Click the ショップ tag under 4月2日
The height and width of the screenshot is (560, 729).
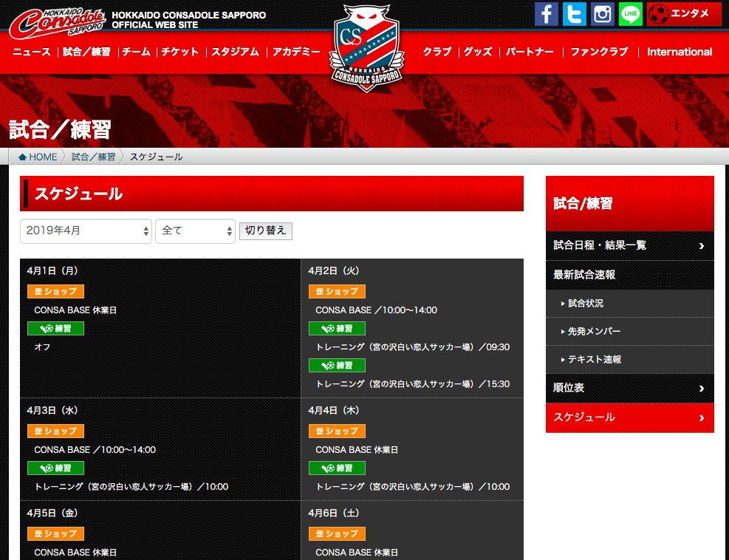(337, 292)
